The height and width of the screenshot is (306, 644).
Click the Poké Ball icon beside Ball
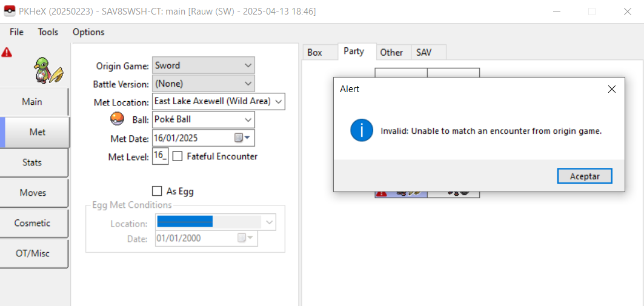click(x=117, y=119)
